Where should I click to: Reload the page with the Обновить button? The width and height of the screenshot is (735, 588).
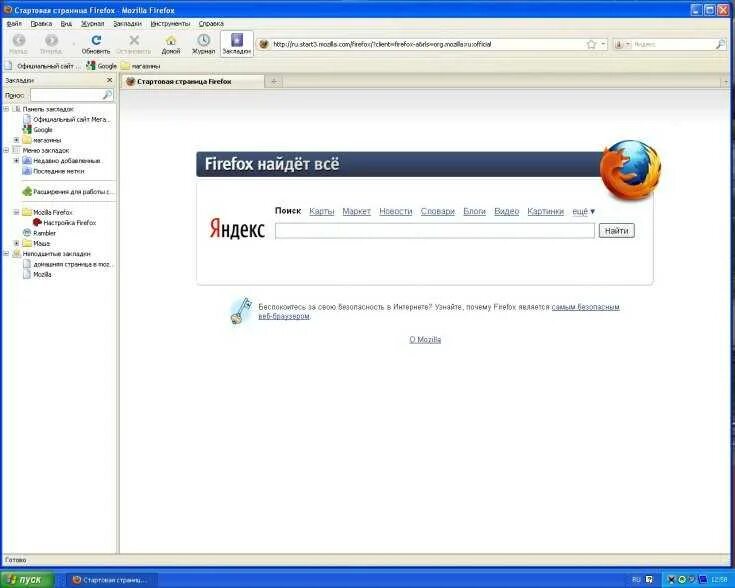click(96, 44)
